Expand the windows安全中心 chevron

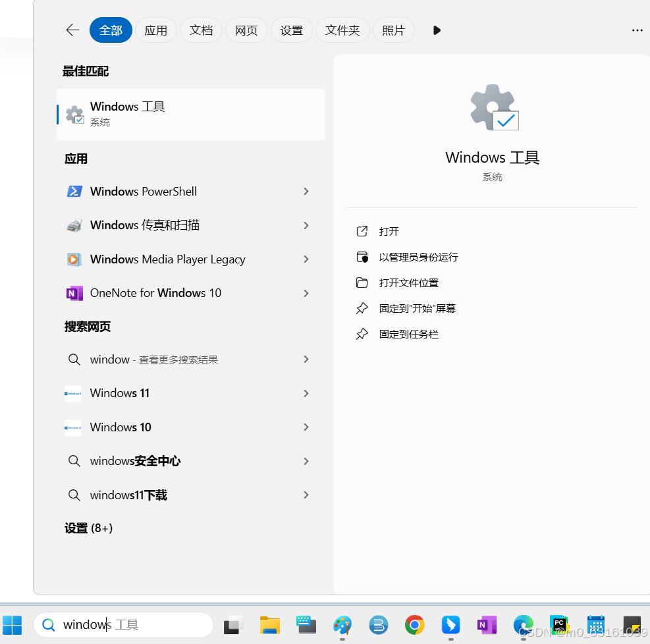pos(306,461)
